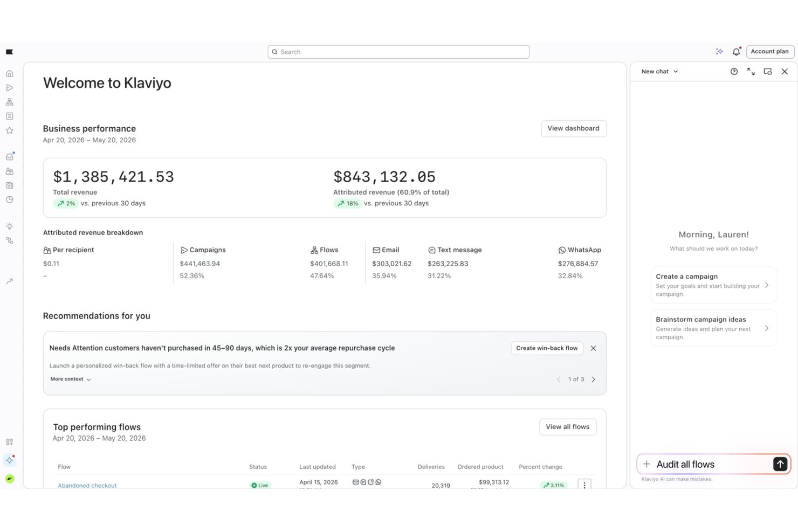Click the Last updated column header
Viewport: 798px width, 532px height.
point(318,467)
